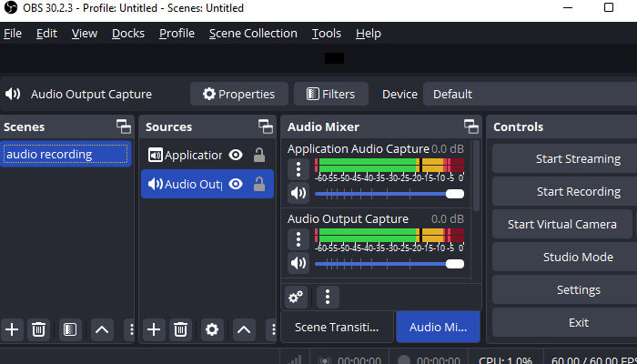Move selected source up with arrow icon

pos(244,329)
